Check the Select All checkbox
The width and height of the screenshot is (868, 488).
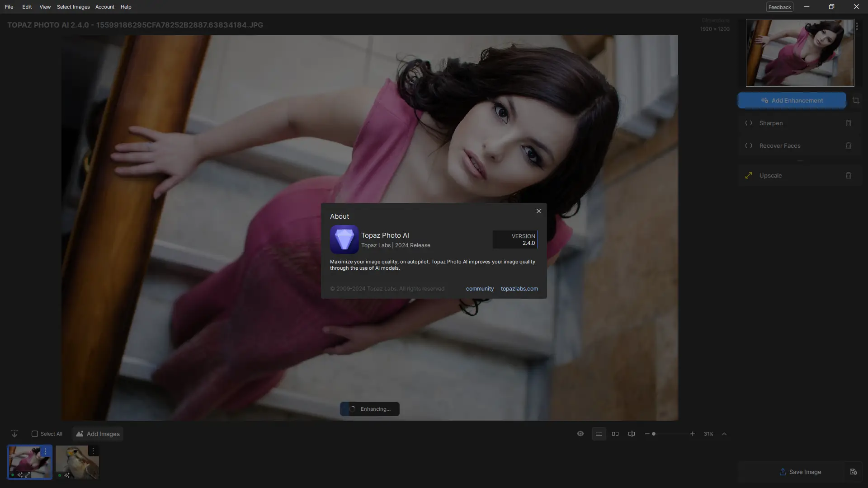[35, 434]
